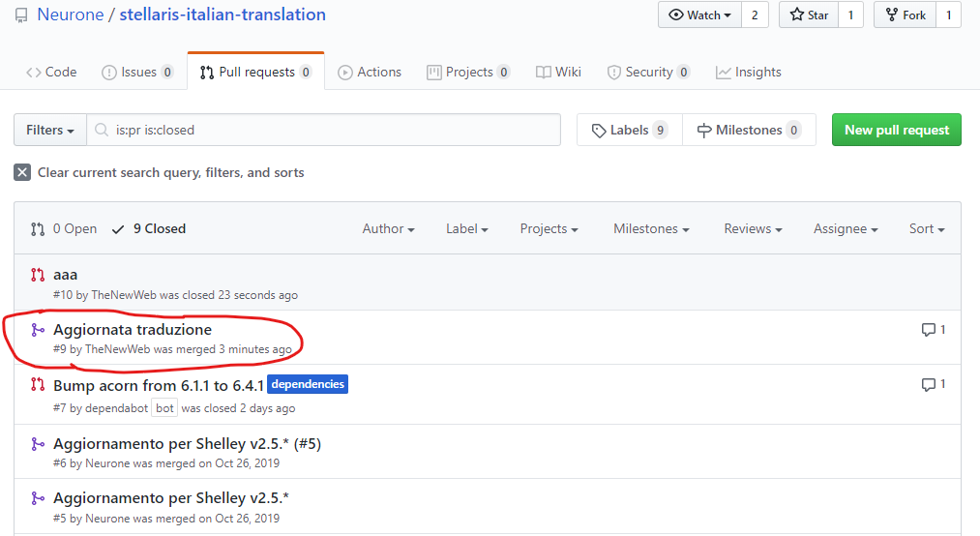Open the Sort dropdown
The height and width of the screenshot is (536, 980).
[927, 228]
